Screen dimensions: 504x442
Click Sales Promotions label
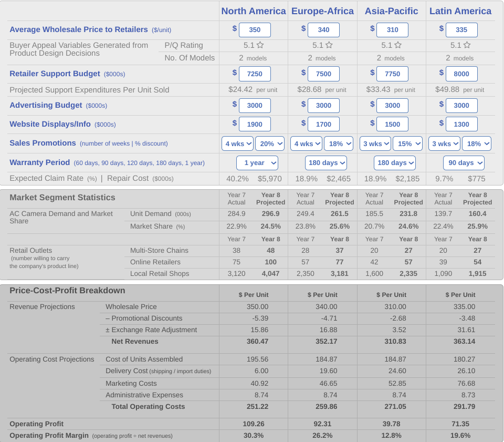(43, 143)
